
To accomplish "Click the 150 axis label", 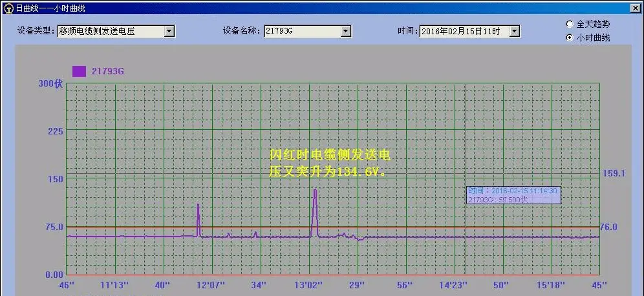I will point(55,179).
